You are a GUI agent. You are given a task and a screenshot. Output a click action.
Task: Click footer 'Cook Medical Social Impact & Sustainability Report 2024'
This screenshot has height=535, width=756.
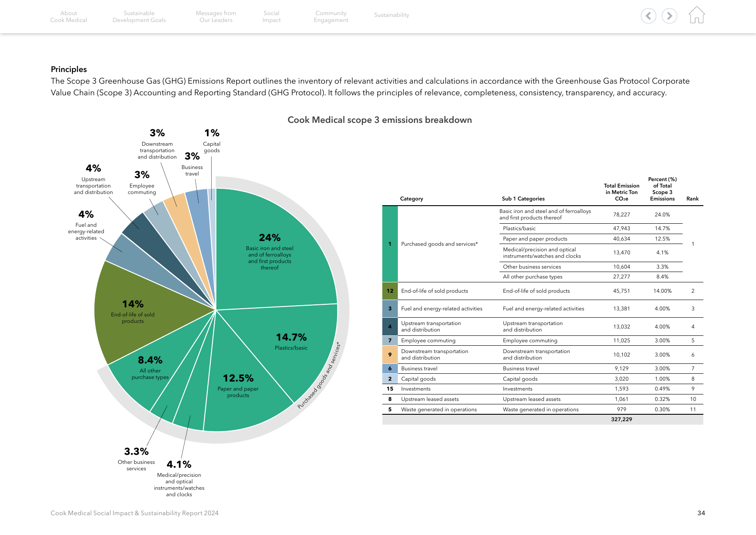point(134,513)
